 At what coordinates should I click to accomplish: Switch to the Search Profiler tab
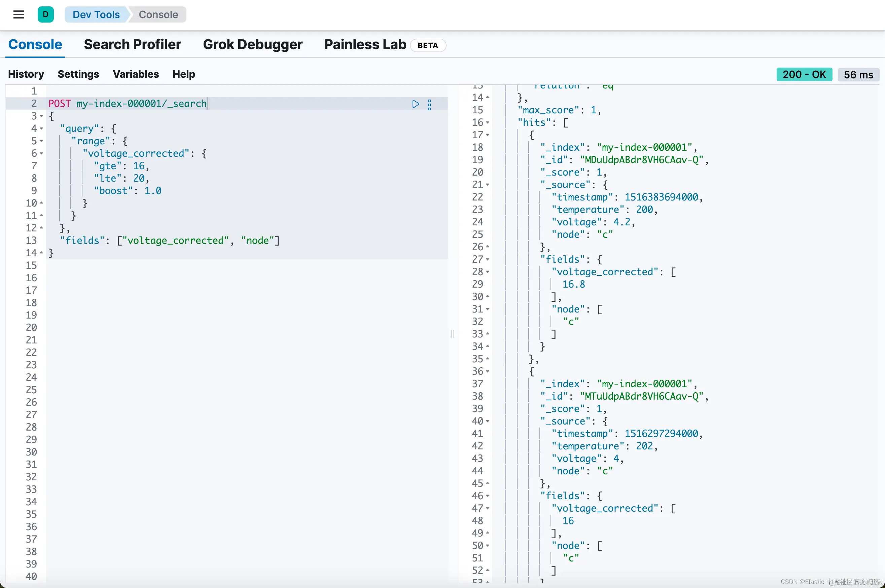coord(133,45)
